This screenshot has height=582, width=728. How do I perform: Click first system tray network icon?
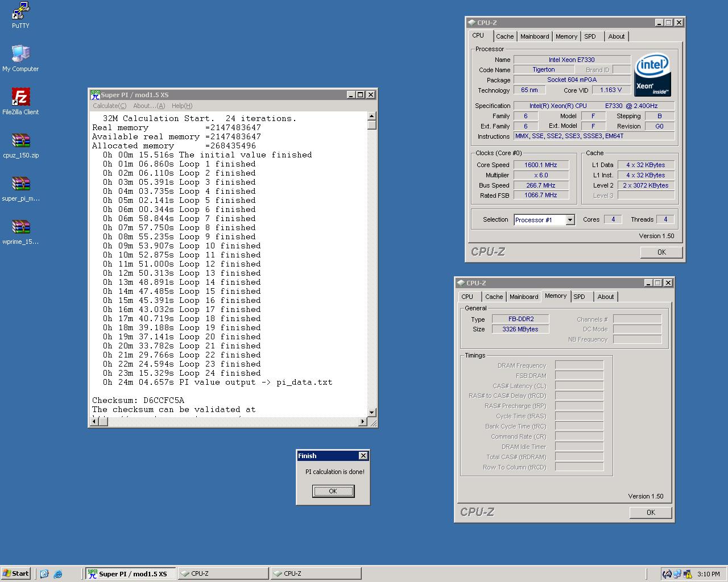(667, 574)
